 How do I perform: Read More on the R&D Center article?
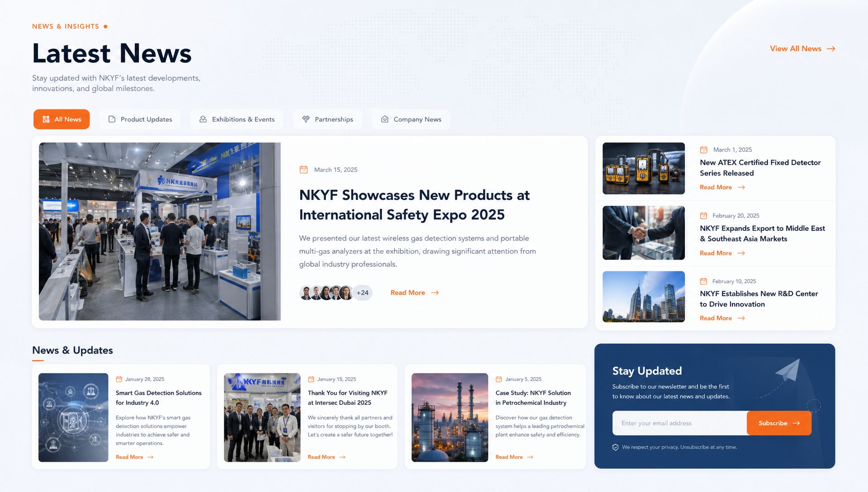tap(716, 318)
